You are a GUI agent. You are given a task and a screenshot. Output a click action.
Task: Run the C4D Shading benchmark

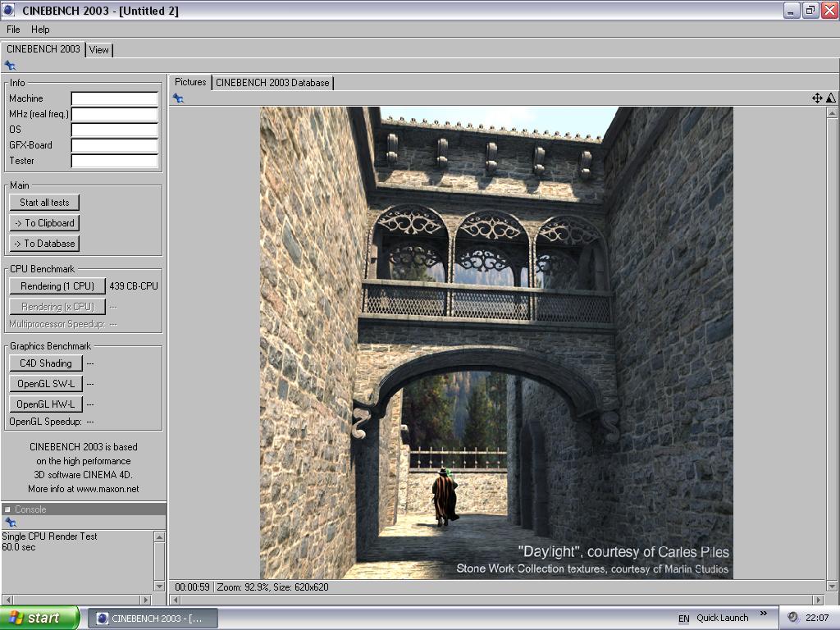pyautogui.click(x=46, y=363)
